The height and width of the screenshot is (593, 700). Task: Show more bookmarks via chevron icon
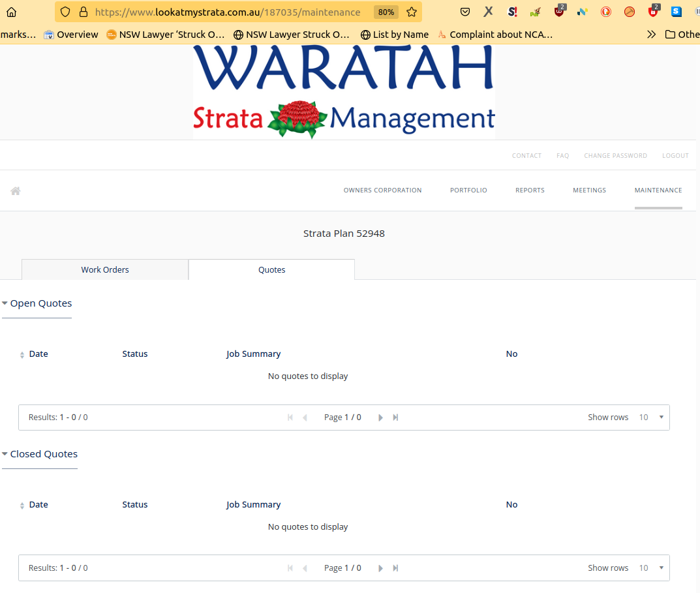pyautogui.click(x=651, y=35)
